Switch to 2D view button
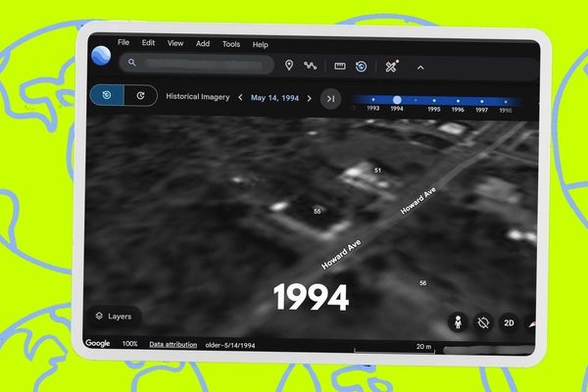 [509, 323]
